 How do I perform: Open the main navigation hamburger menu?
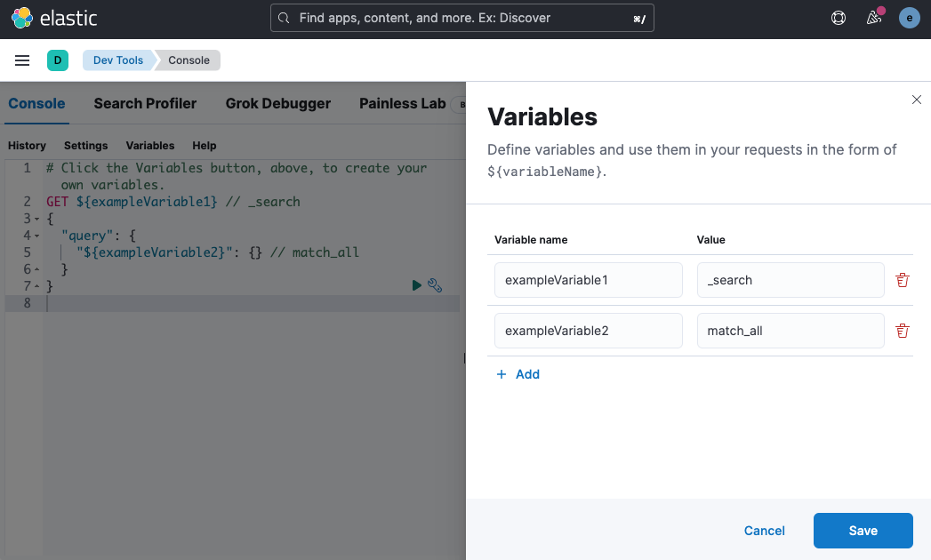22,60
